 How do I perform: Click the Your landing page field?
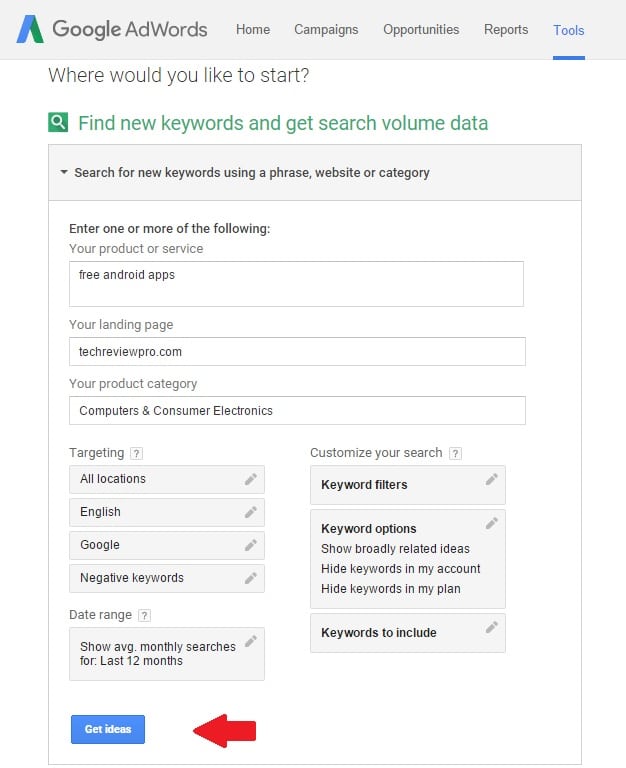[x=297, y=351]
